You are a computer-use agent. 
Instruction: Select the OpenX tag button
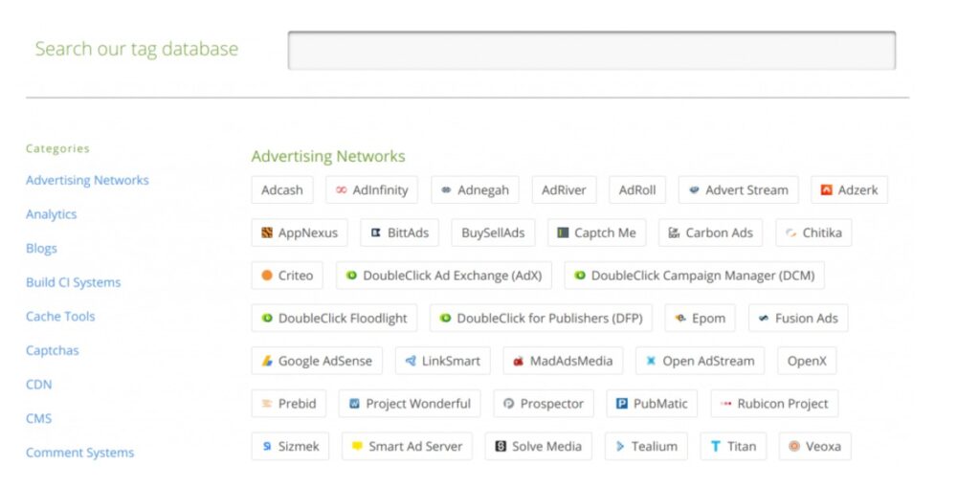pos(807,362)
